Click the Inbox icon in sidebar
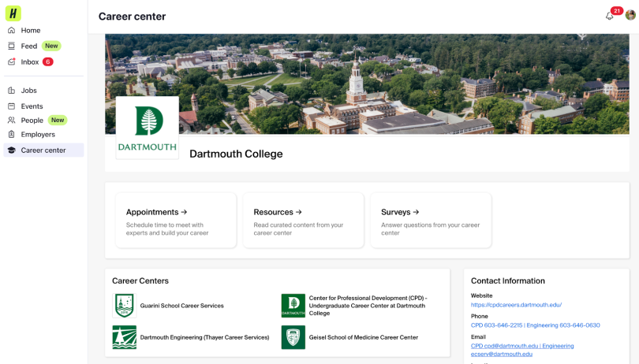Viewport: 639px width, 364px height. pos(11,62)
